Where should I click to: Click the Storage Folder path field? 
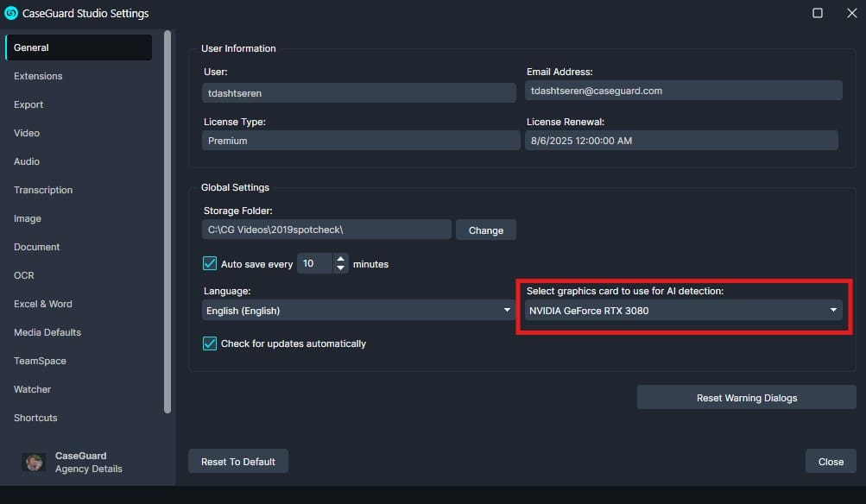click(x=328, y=229)
